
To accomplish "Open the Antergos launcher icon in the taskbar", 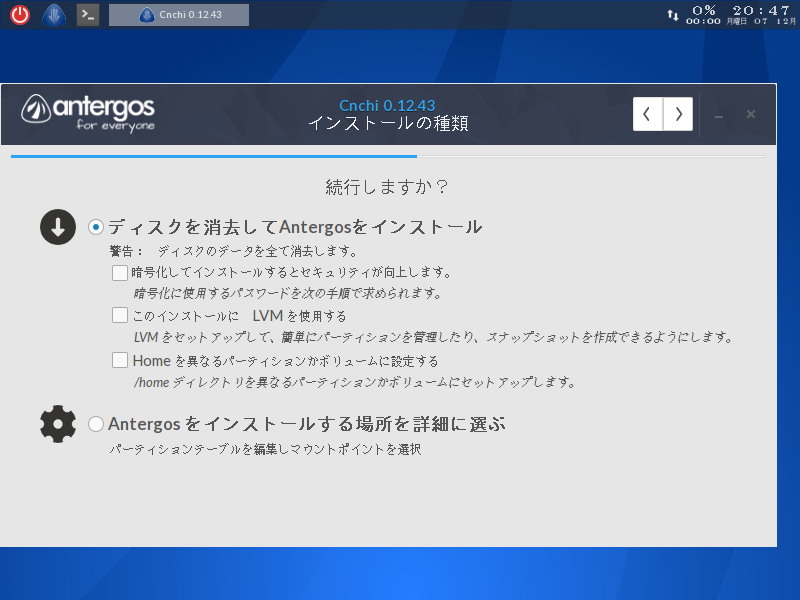I will click(52, 14).
